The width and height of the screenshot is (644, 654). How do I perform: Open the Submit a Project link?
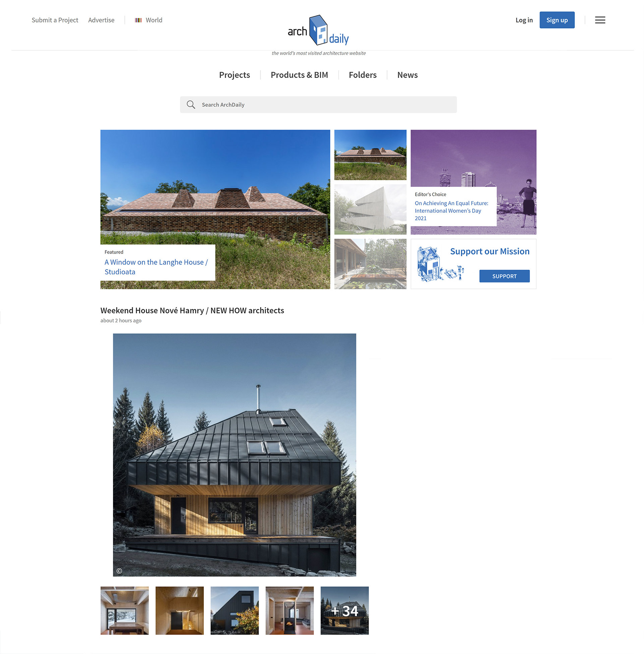click(55, 20)
